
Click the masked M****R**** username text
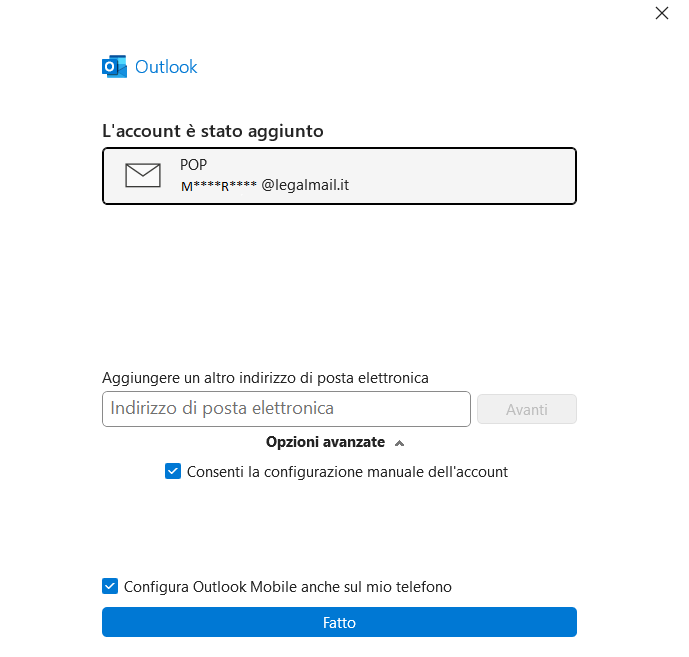(x=218, y=186)
